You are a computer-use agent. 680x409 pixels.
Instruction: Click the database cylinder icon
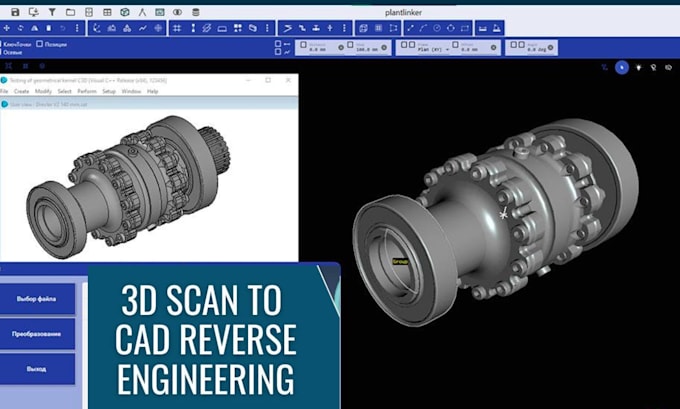(196, 12)
